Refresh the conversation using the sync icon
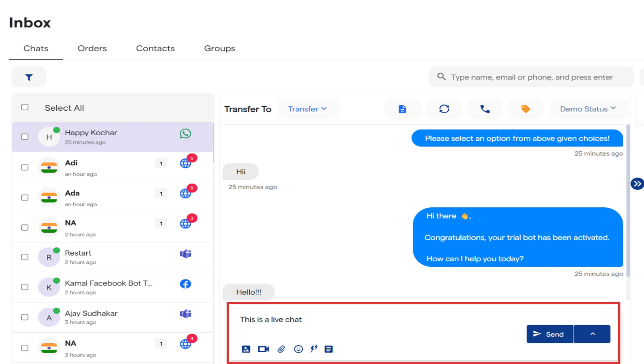Screen dimensions: 644x364 click(445, 108)
